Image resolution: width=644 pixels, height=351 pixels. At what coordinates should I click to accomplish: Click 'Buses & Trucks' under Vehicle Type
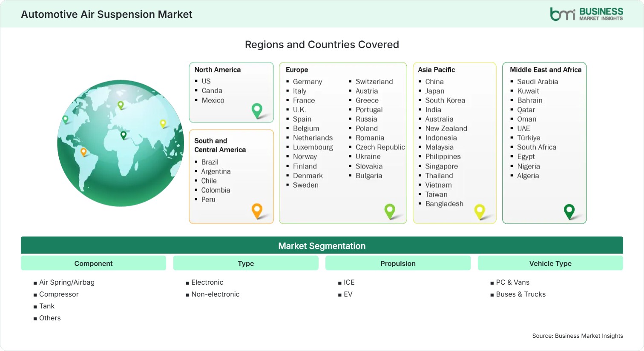point(521,294)
